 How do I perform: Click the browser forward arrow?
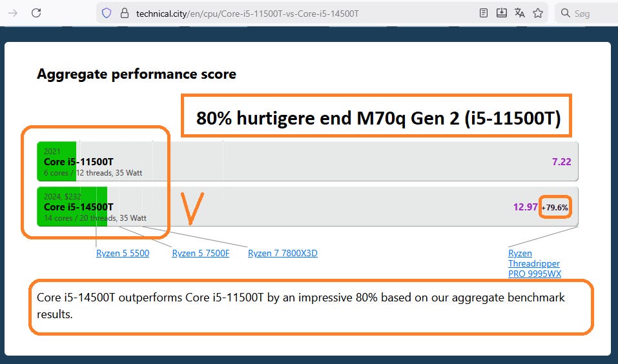click(13, 13)
